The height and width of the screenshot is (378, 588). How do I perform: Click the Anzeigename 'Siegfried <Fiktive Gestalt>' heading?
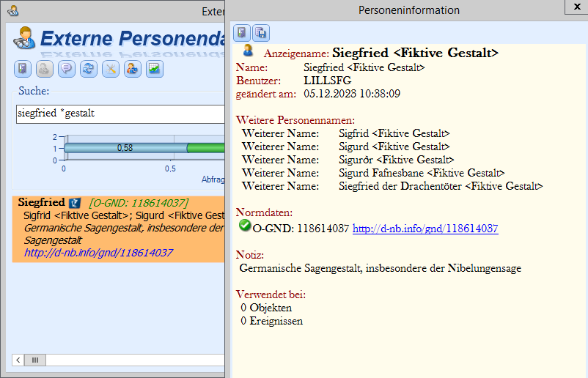[415, 53]
